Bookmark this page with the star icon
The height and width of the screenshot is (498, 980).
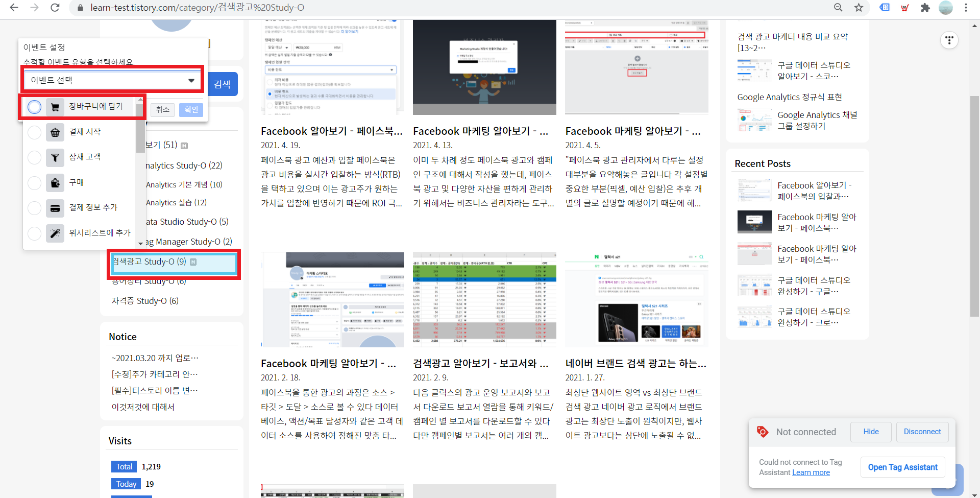[x=859, y=8]
